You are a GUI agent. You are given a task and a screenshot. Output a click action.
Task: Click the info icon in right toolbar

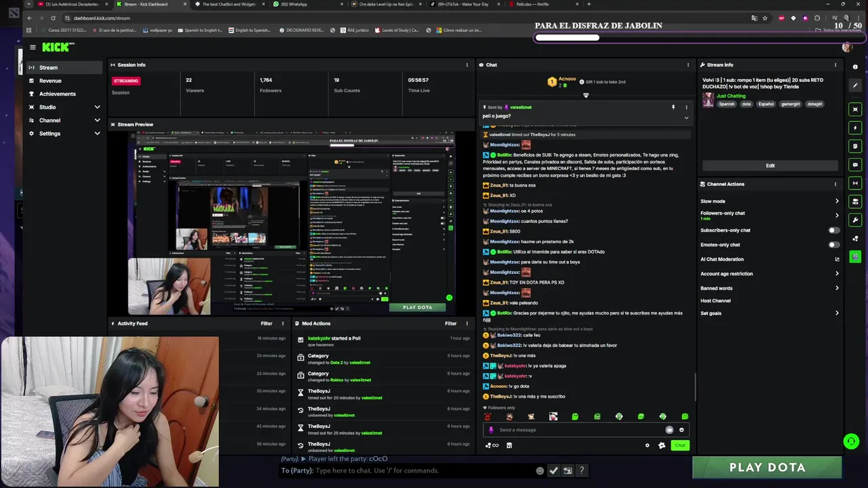click(x=855, y=67)
